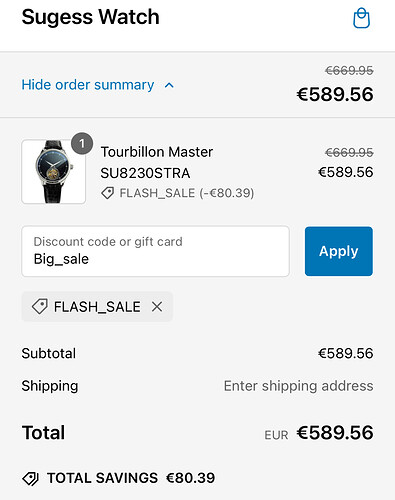
Task: Click the header total price €589.56
Action: point(335,94)
